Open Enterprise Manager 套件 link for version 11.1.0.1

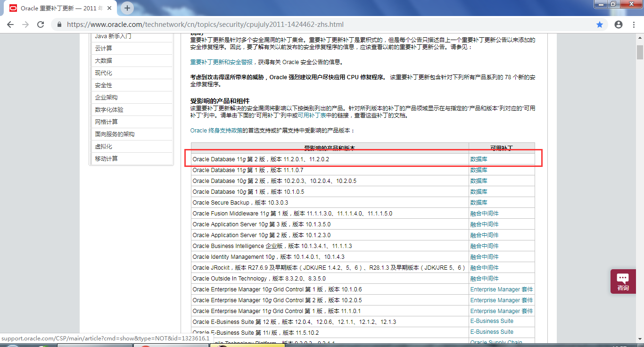click(502, 311)
